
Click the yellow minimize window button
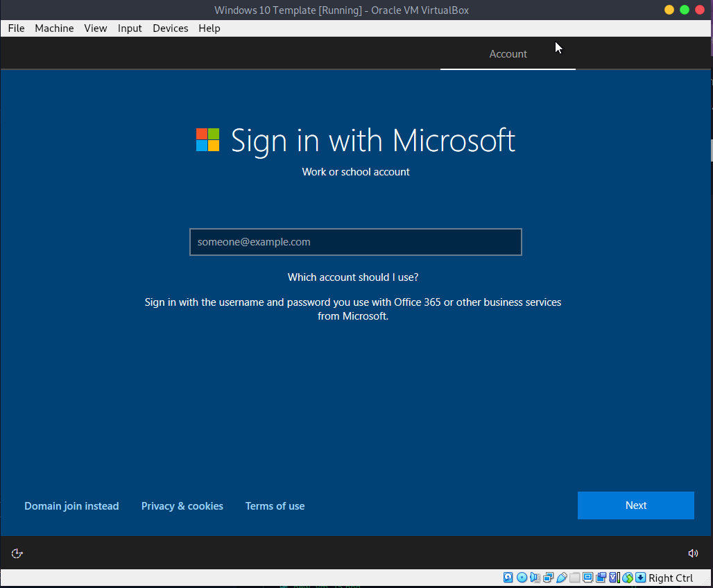[669, 10]
